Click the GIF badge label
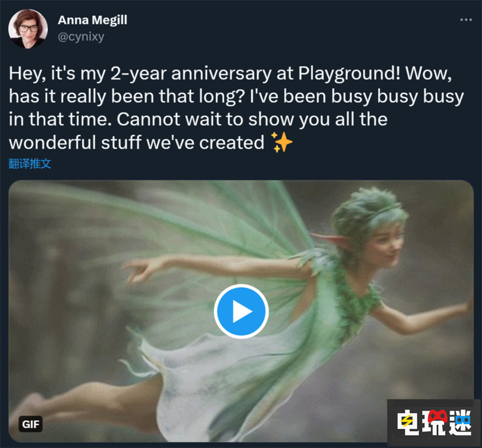482x448 pixels. [x=31, y=424]
